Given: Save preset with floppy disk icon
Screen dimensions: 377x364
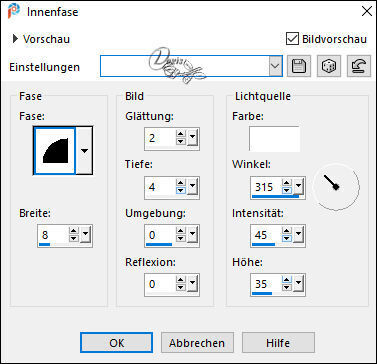Looking at the screenshot, I should (x=299, y=66).
